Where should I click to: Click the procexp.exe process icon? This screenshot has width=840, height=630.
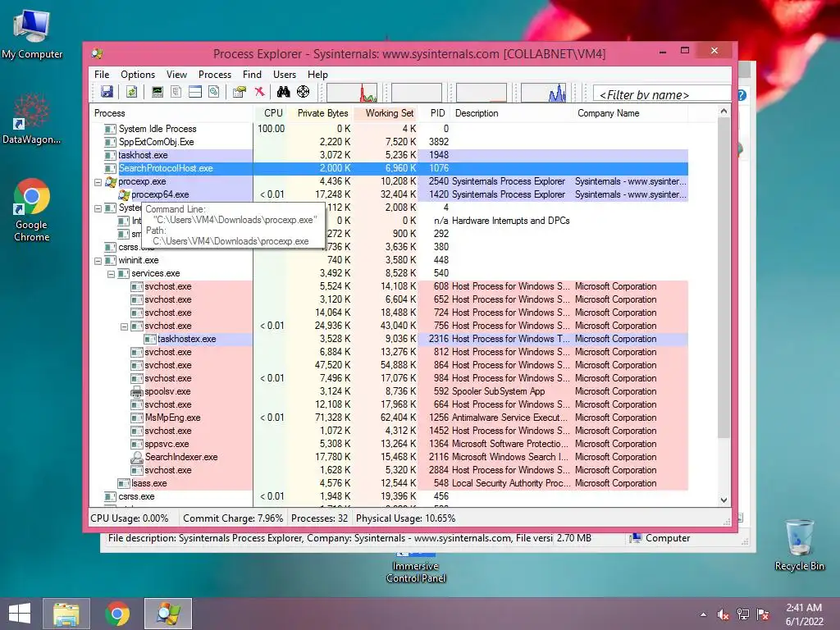(111, 181)
